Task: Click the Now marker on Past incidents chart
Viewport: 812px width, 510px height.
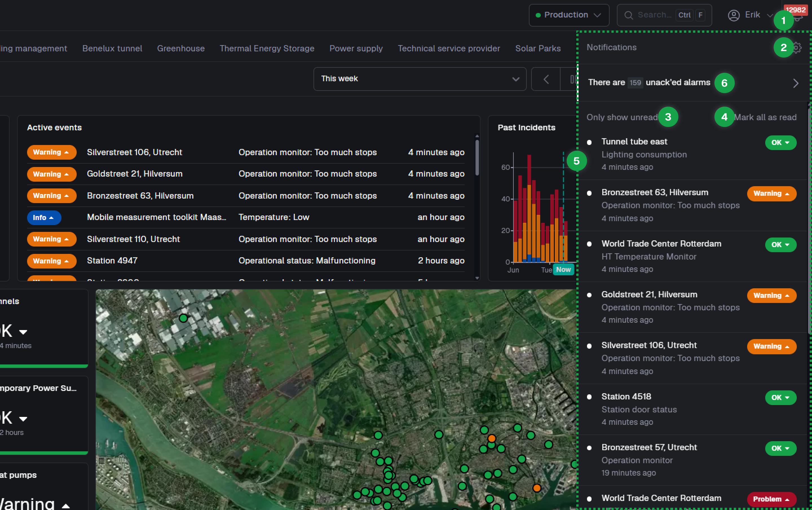Action: pos(563,269)
